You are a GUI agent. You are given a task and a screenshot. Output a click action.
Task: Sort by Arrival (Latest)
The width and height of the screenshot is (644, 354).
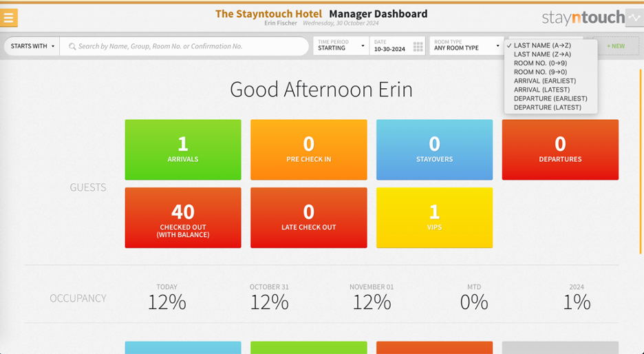550,90
